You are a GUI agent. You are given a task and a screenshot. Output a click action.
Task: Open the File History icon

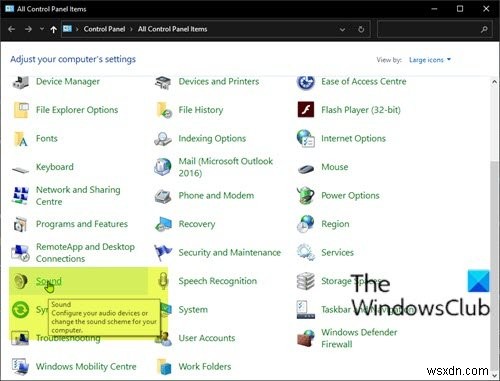pos(164,110)
